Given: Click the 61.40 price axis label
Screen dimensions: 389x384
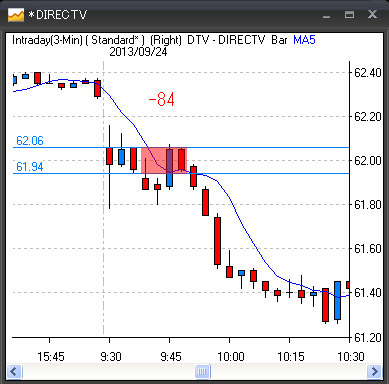Looking at the screenshot, I should 367,293.
